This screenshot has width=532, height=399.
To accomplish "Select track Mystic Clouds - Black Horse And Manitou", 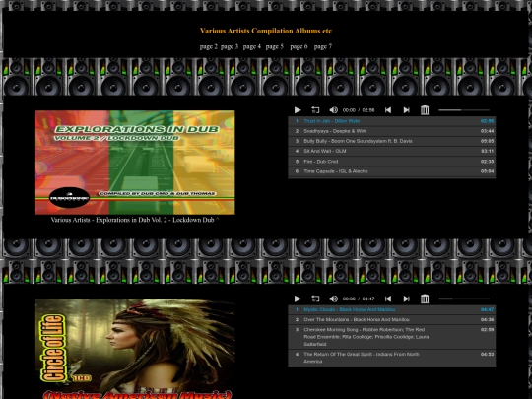I will 391,309.
